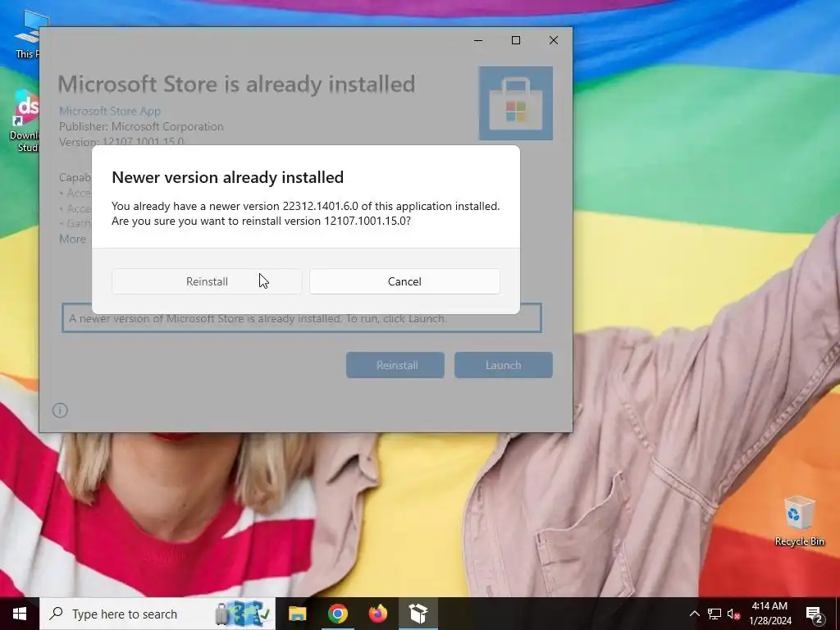This screenshot has height=630, width=840.
Task: Click the dimmed Reinstall button in installer window
Action: pyautogui.click(x=395, y=365)
